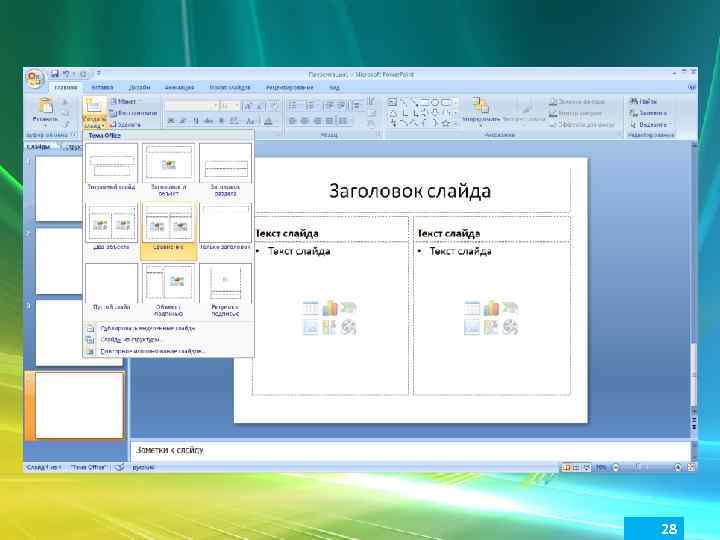Toggle strikethrough formatting in ribbon
Viewport: 720px width, 540px height.
click(208, 121)
